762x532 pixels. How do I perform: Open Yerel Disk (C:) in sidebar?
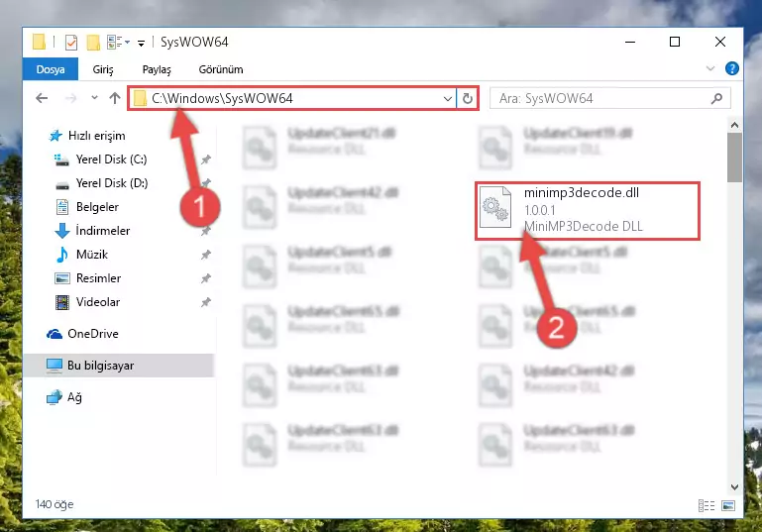[x=100, y=160]
